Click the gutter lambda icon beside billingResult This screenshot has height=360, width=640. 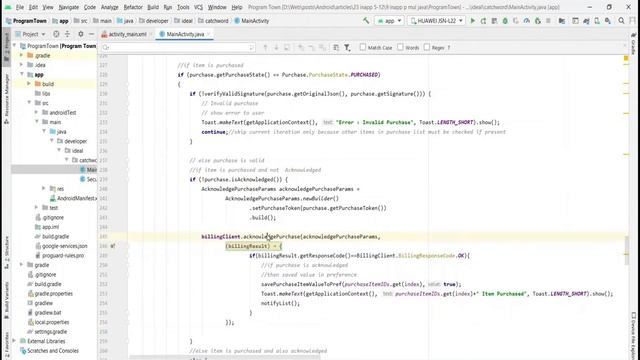coord(113,246)
